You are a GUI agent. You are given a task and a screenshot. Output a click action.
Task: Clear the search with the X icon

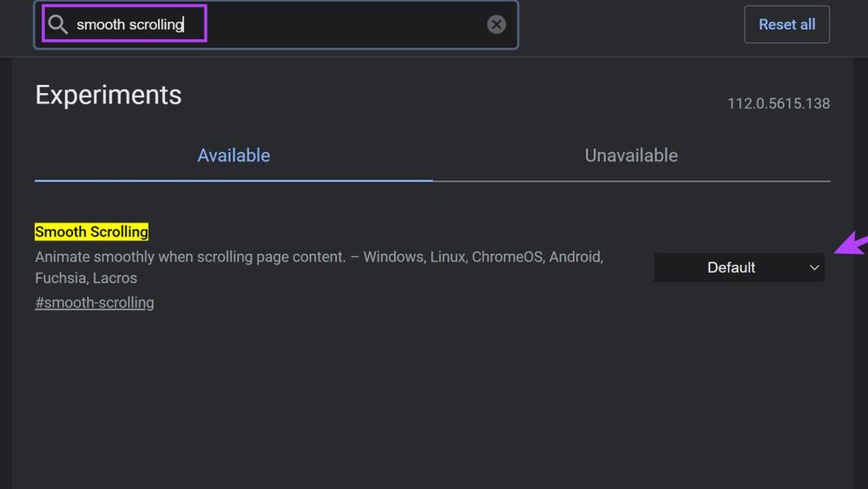click(x=496, y=24)
